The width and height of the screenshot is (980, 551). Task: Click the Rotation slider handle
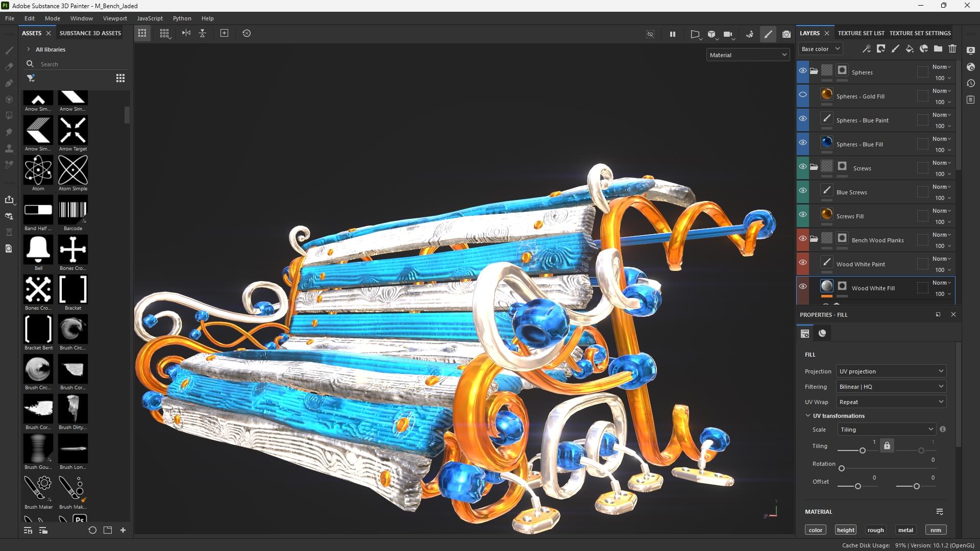click(x=842, y=468)
